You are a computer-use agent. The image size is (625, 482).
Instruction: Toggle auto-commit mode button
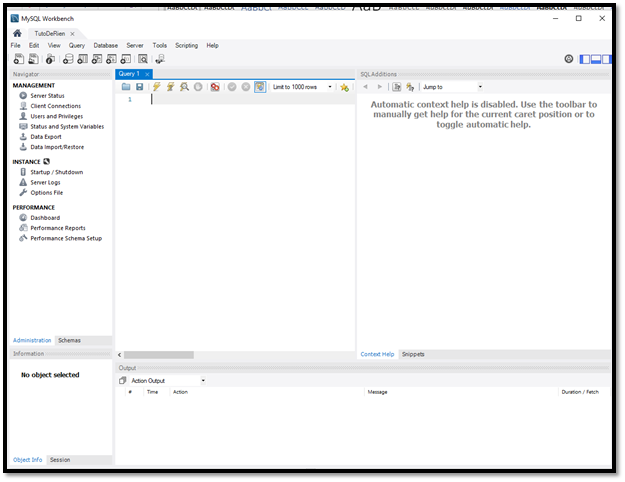[x=260, y=87]
